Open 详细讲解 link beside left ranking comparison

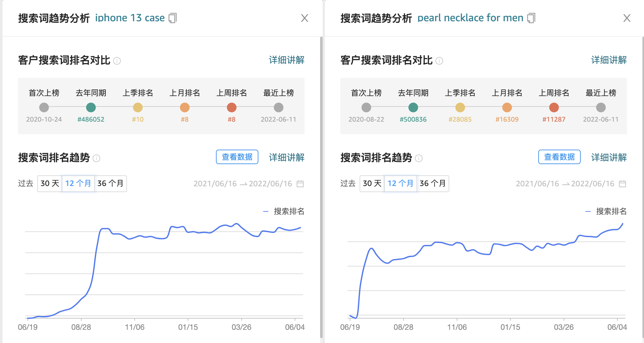coord(287,60)
